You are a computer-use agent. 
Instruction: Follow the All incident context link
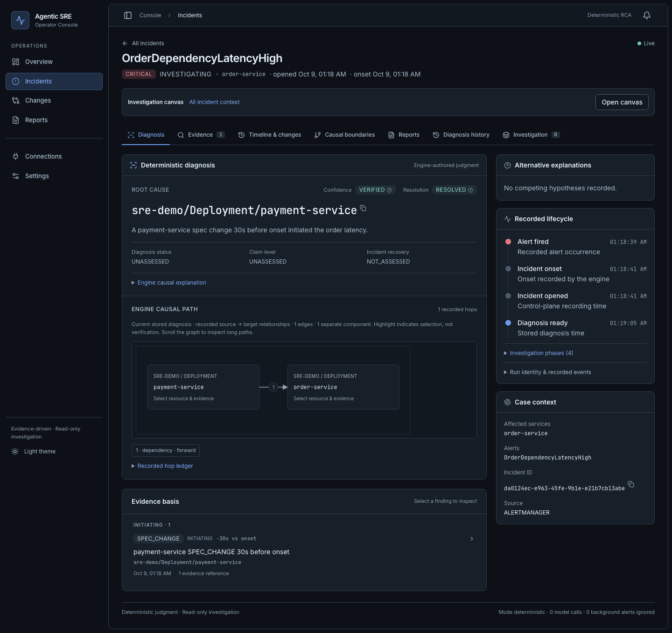click(215, 102)
